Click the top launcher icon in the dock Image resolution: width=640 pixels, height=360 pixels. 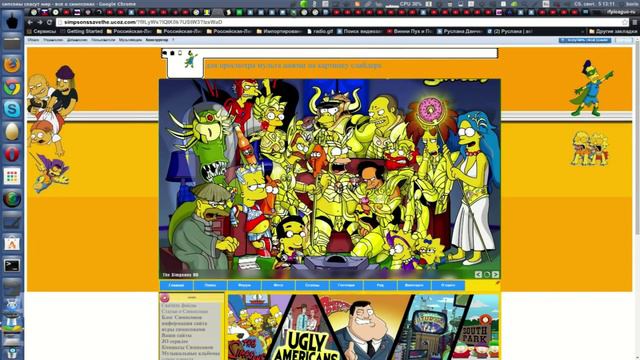coord(12,21)
